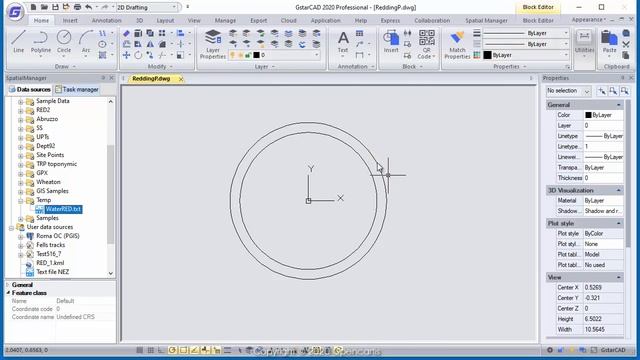Image resolution: width=640 pixels, height=360 pixels.
Task: Toggle Object Snap Tracking in status bar
Action: (x=194, y=350)
